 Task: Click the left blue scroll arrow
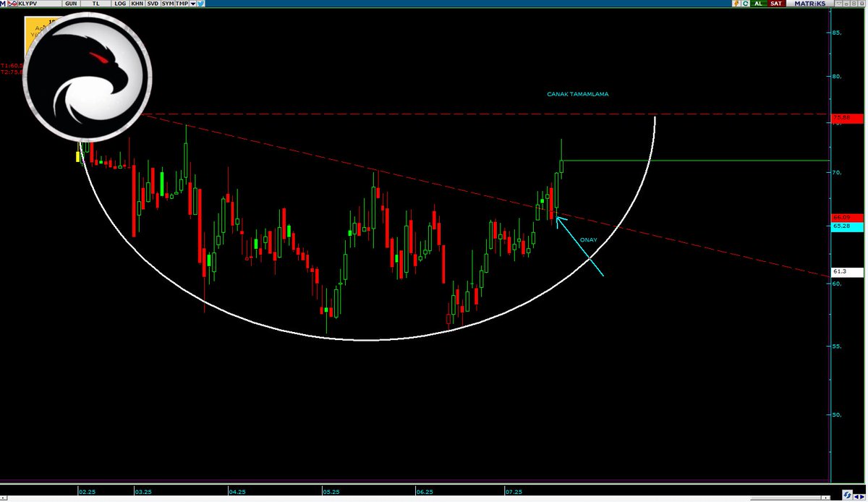tap(856, 497)
